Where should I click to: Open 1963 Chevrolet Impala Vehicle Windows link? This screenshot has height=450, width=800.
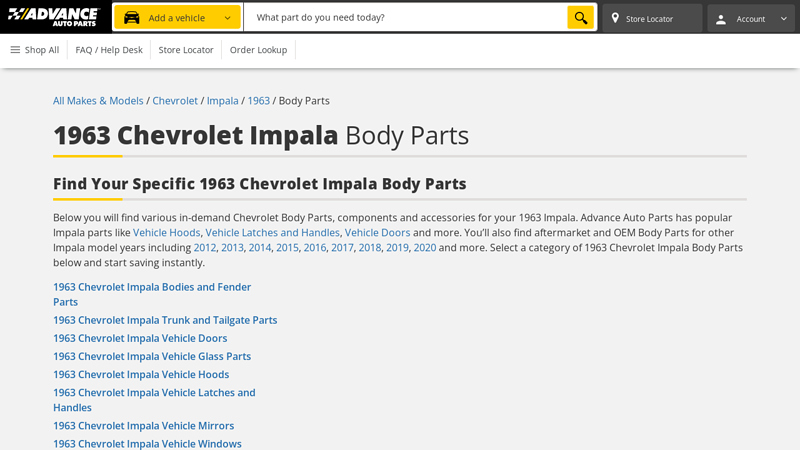(147, 444)
